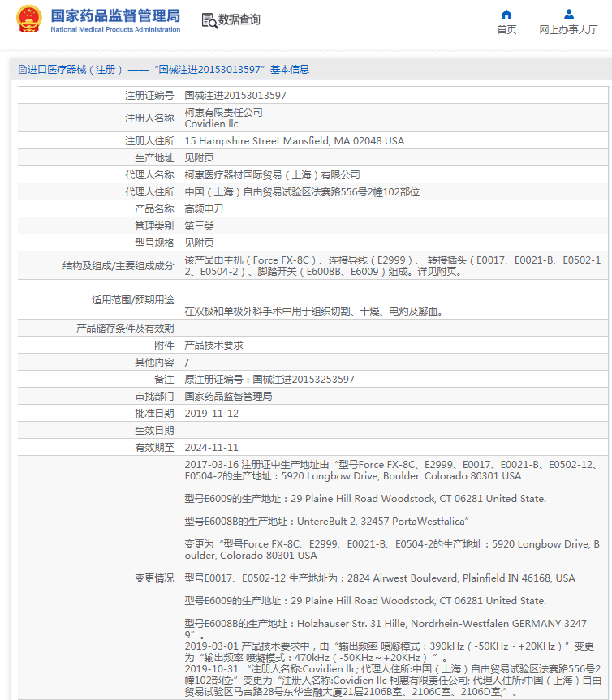
Task: Click registration number value 国械注进20153013597 in table
Action: point(235,95)
